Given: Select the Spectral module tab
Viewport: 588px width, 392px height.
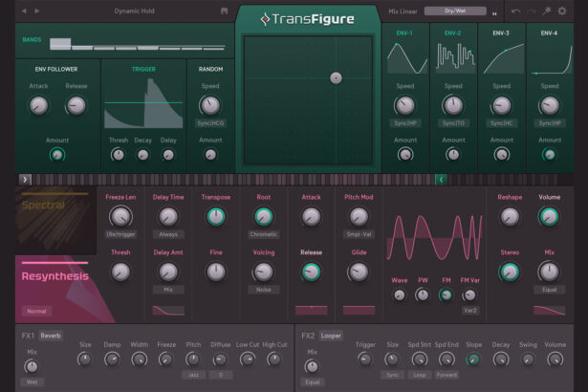Looking at the screenshot, I should coord(55,221).
